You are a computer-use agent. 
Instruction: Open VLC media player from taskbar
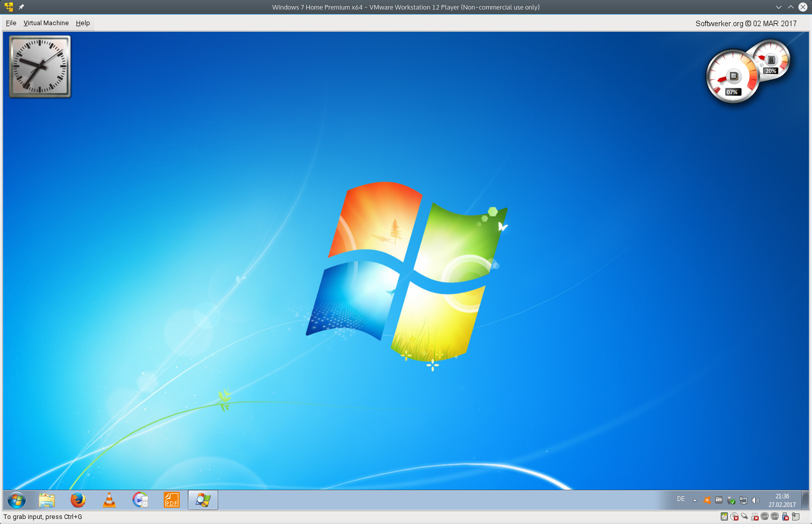(109, 500)
